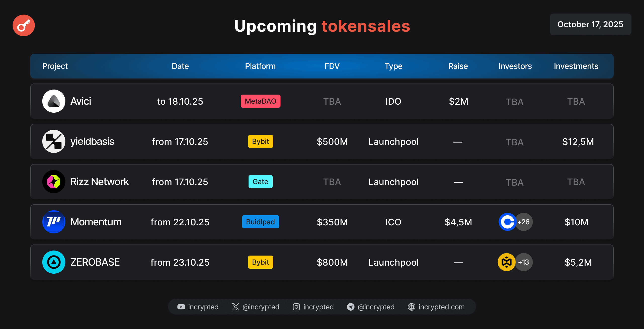The image size is (644, 329).
Task: Open the X @incrypted handle link
Action: tap(261, 307)
